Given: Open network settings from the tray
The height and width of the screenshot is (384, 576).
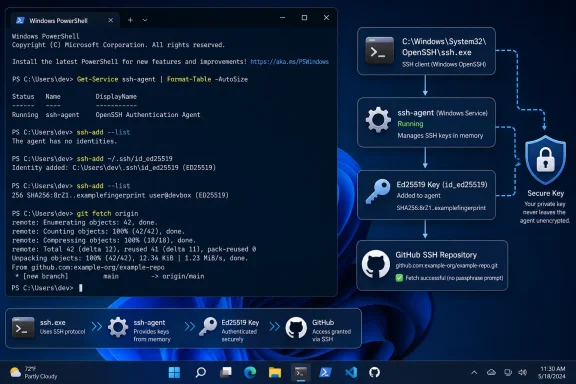Looking at the screenshot, I should point(508,373).
